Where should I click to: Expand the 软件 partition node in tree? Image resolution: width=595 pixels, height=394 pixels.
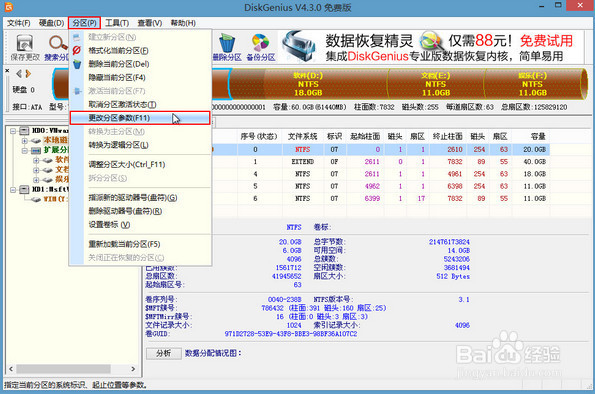[36, 160]
